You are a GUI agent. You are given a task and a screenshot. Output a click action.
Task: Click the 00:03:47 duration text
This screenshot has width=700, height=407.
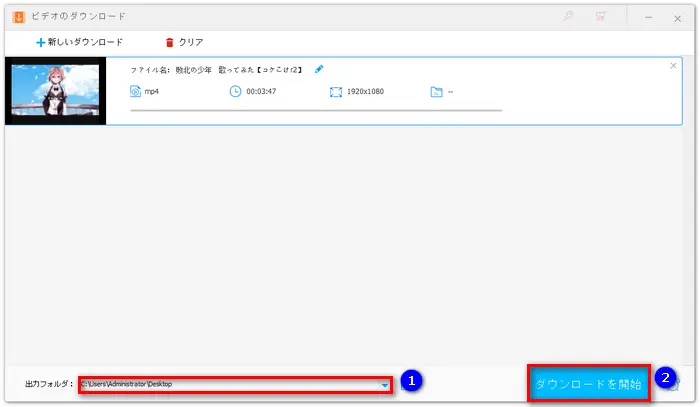pyautogui.click(x=261, y=91)
